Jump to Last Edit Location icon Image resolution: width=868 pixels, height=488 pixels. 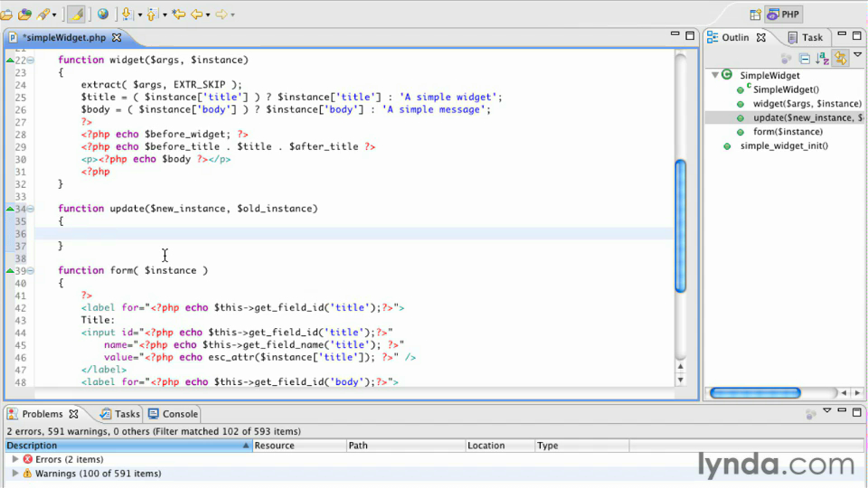pyautogui.click(x=178, y=14)
